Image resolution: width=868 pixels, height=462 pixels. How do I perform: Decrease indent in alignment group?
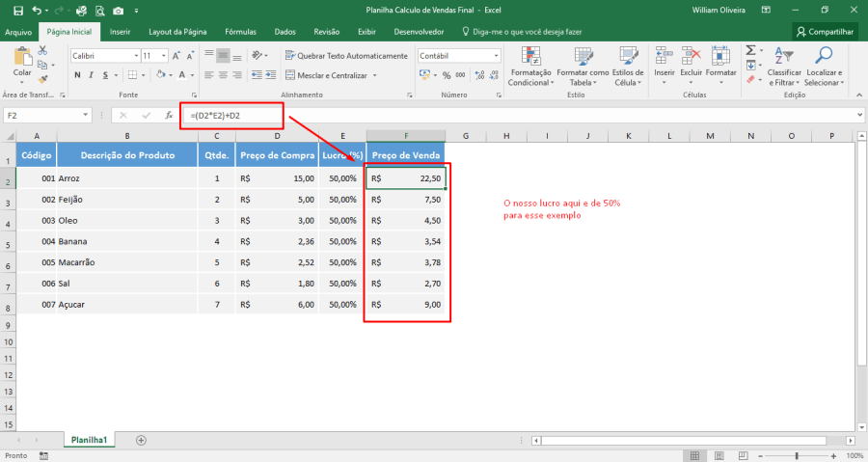pyautogui.click(x=257, y=74)
